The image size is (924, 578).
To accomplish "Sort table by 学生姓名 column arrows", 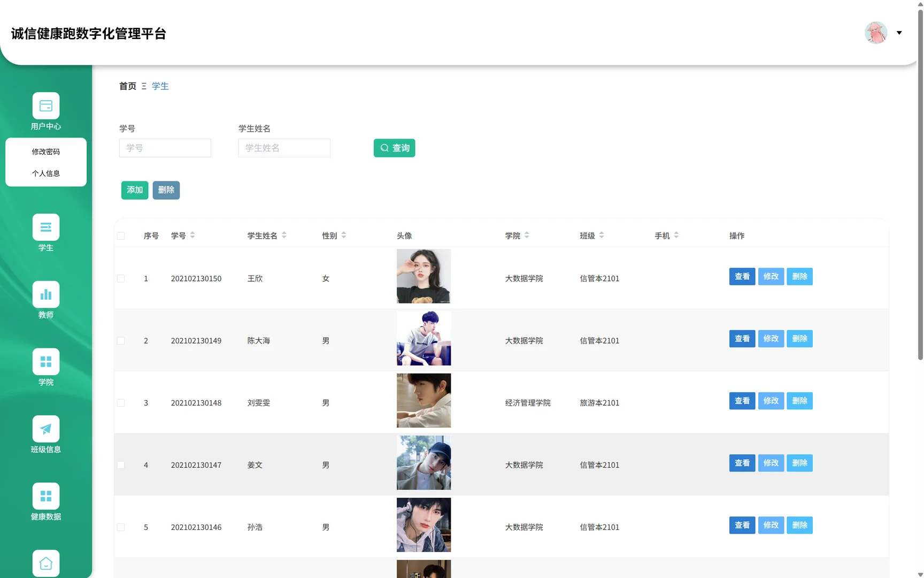I will point(284,235).
